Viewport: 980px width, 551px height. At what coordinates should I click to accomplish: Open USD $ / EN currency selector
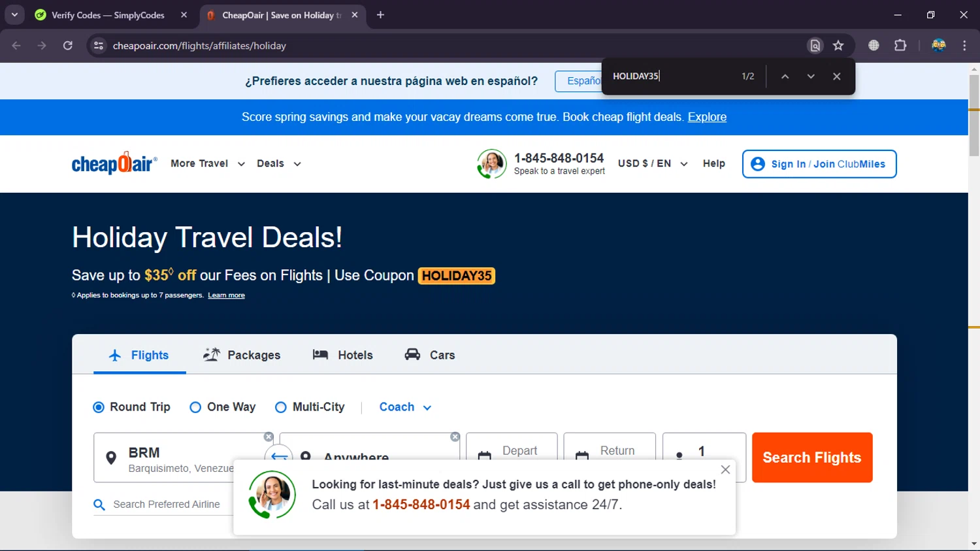tap(653, 163)
